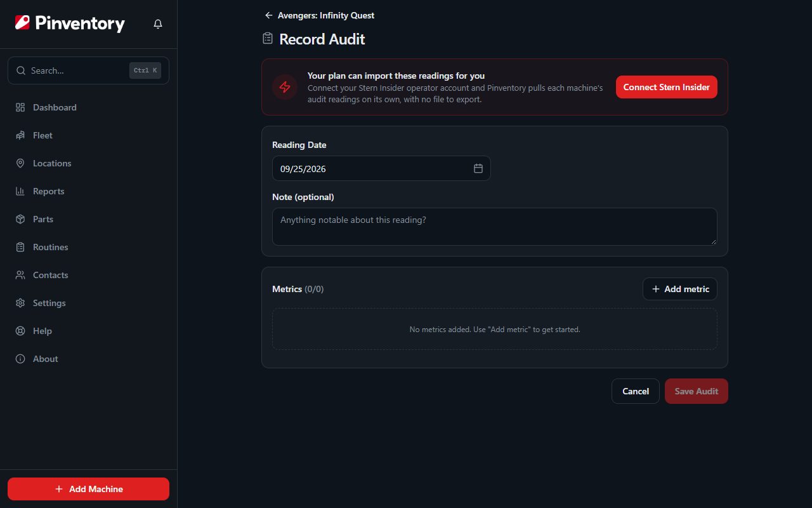Open the Reading Date calendar picker
Screen dimensions: 812x508
478,168
